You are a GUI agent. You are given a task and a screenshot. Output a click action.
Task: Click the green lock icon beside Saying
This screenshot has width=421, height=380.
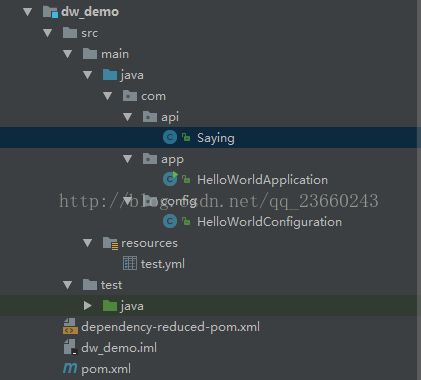click(186, 137)
